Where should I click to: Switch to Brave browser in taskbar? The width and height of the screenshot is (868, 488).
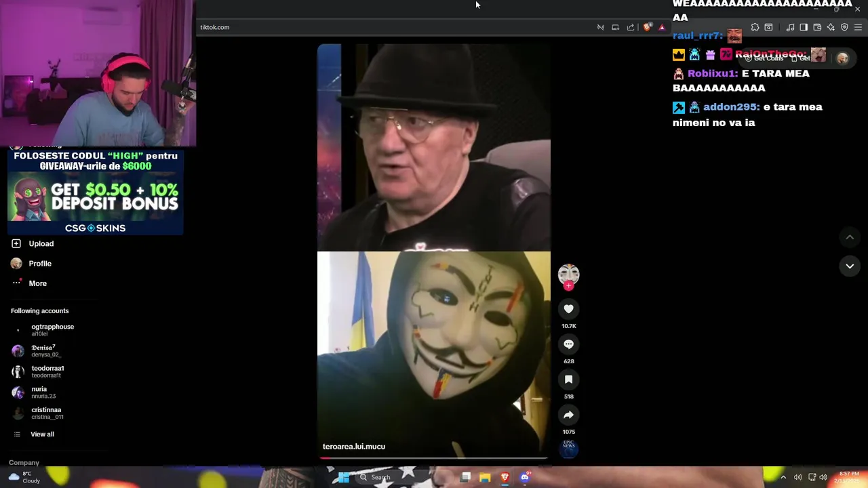pos(505,477)
